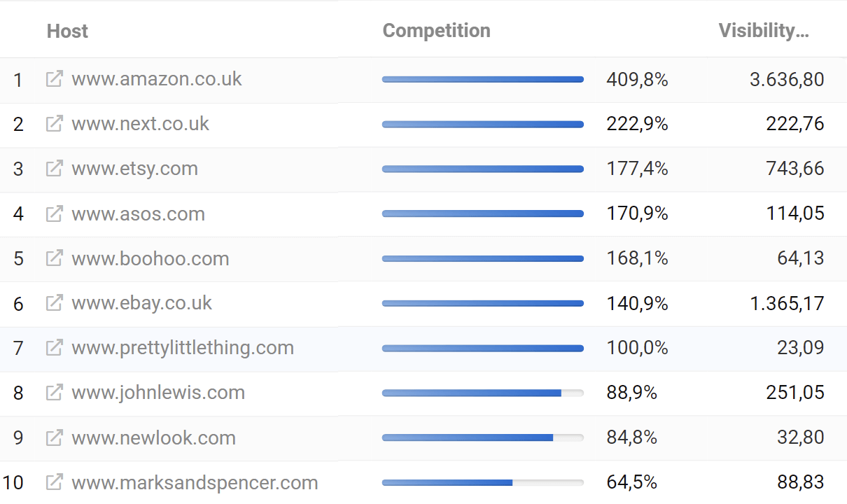The width and height of the screenshot is (847, 504).
Task: Sort table by Competition column header
Action: pos(437,31)
